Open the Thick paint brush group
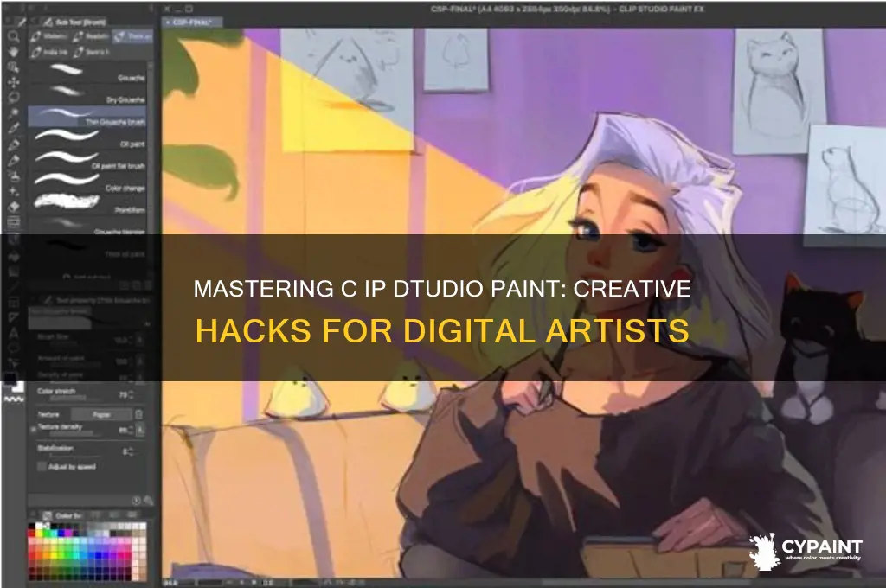The width and height of the screenshot is (886, 588). (132, 36)
